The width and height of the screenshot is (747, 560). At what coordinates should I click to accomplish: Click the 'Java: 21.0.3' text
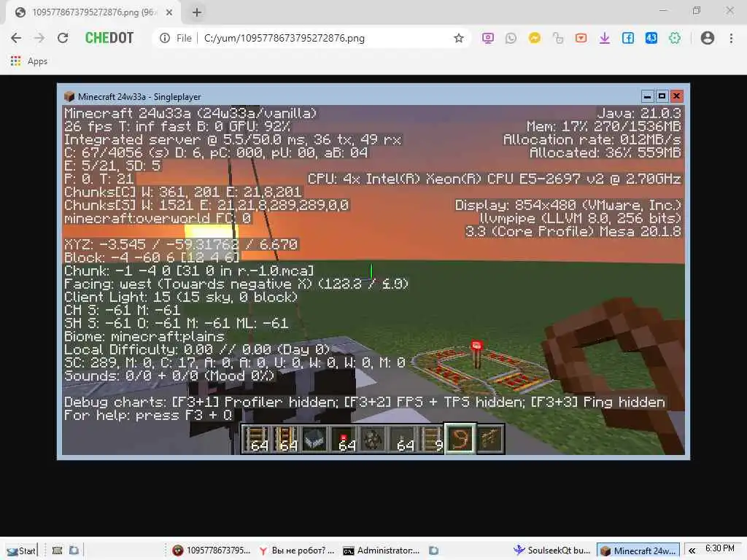click(639, 113)
